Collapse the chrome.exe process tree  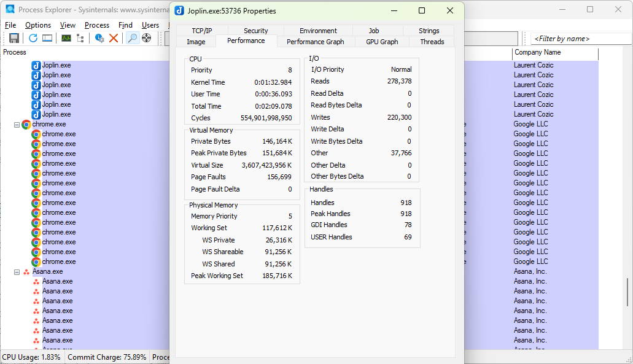click(17, 125)
